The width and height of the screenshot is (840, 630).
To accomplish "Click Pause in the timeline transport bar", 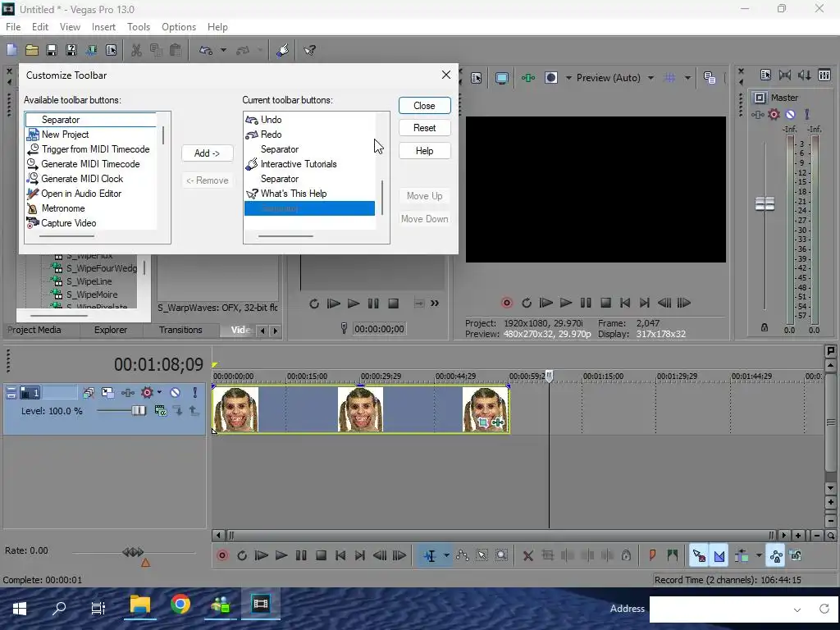I will tap(301, 555).
